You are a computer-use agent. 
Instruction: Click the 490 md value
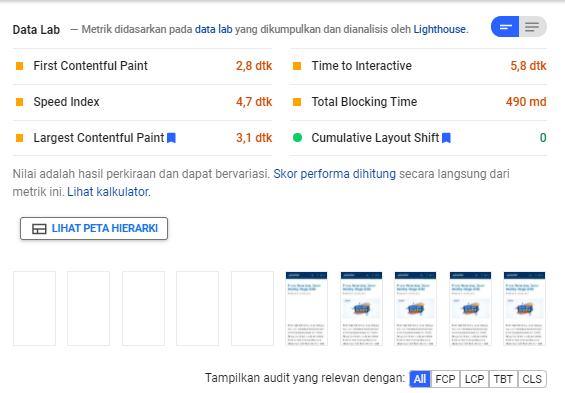coord(526,102)
